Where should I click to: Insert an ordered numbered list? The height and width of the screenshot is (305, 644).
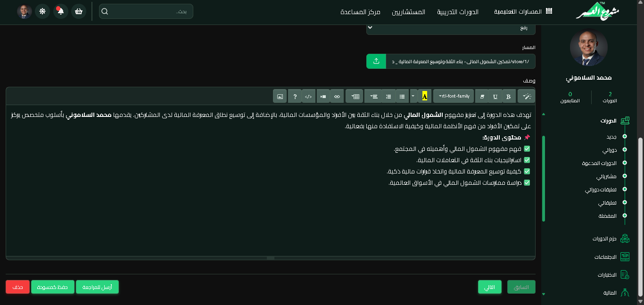point(388,96)
